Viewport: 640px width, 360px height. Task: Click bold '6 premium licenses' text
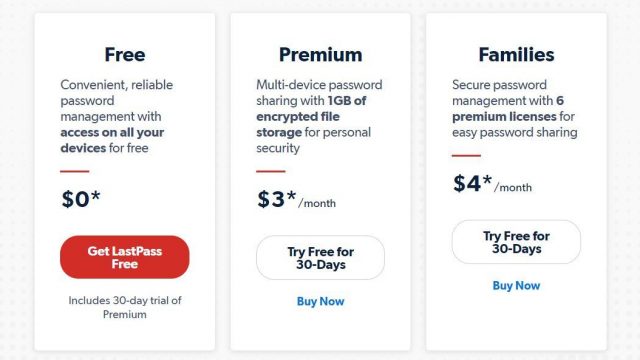pos(508,109)
